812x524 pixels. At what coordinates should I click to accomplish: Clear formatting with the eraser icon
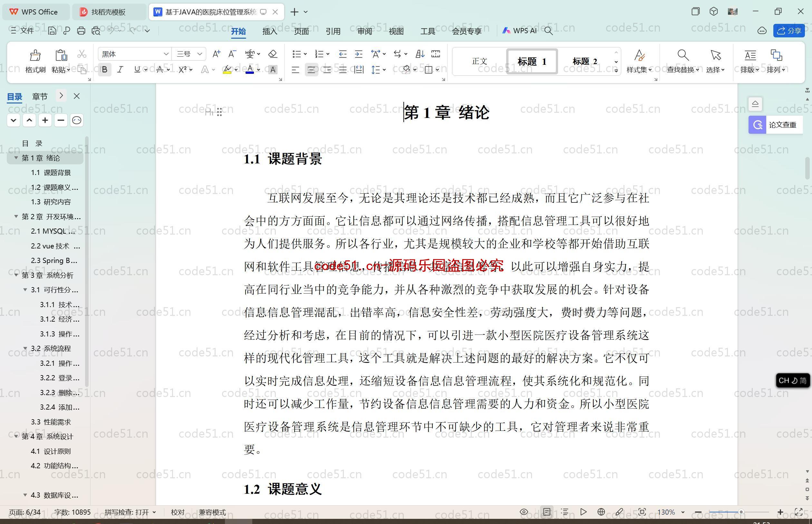(273, 54)
